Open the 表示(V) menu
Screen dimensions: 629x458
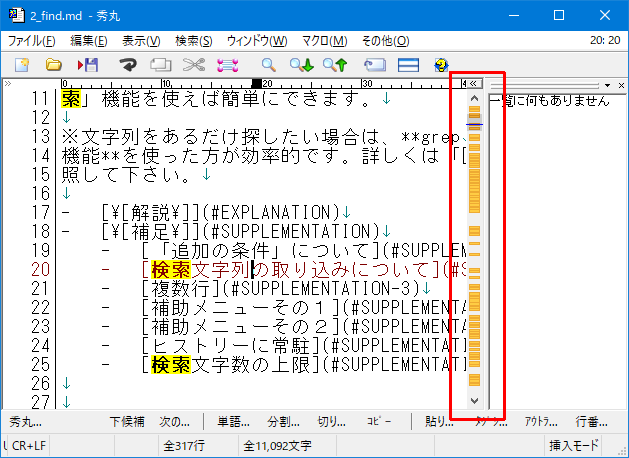141,41
